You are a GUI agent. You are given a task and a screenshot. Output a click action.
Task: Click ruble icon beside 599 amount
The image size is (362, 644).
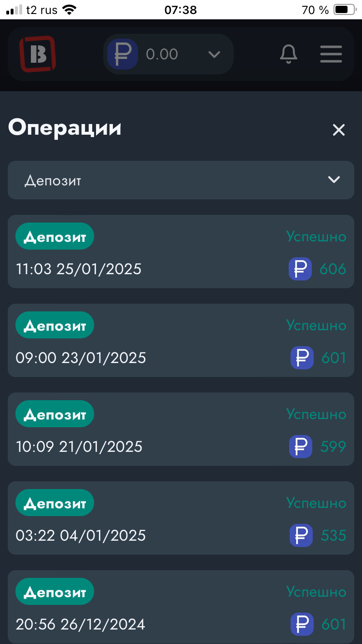(x=301, y=447)
